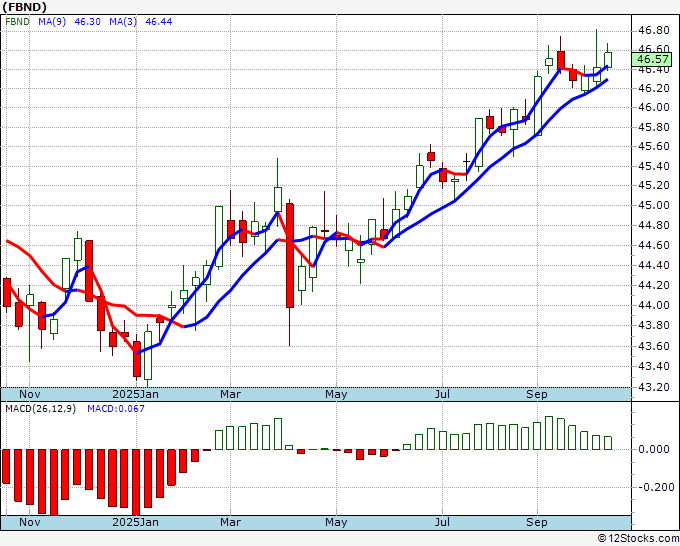
Task: Click the highlighted 46.57 current price label
Action: coord(653,59)
